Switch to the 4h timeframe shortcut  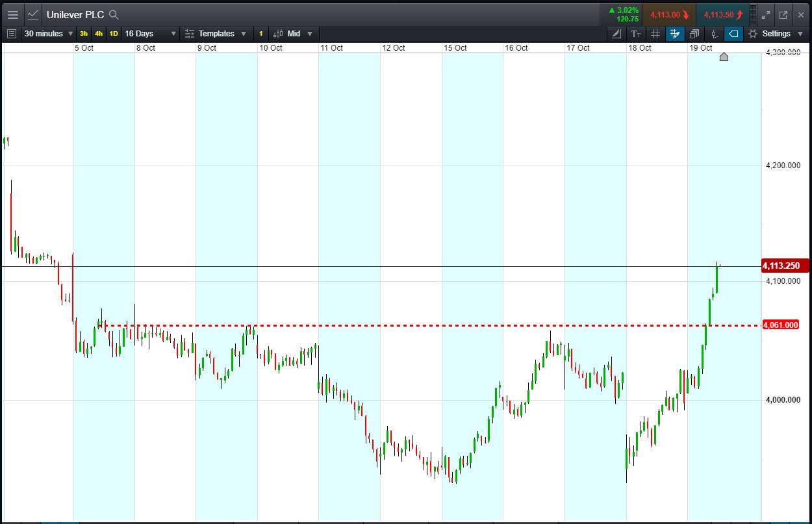[x=99, y=34]
